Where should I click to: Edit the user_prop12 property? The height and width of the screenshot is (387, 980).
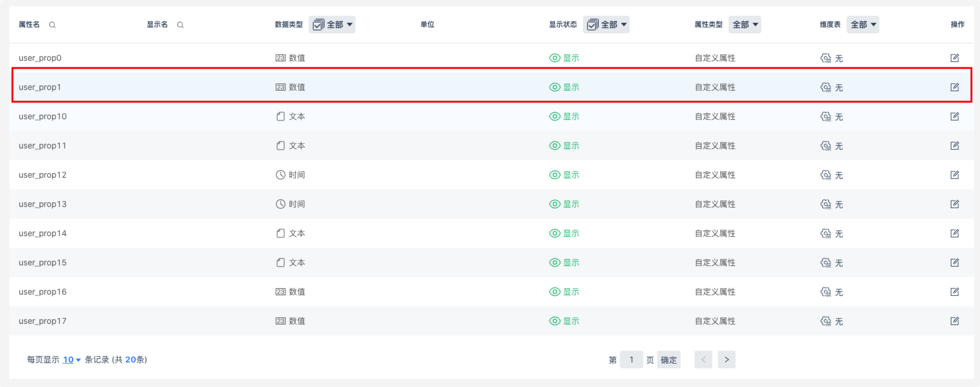(x=955, y=175)
